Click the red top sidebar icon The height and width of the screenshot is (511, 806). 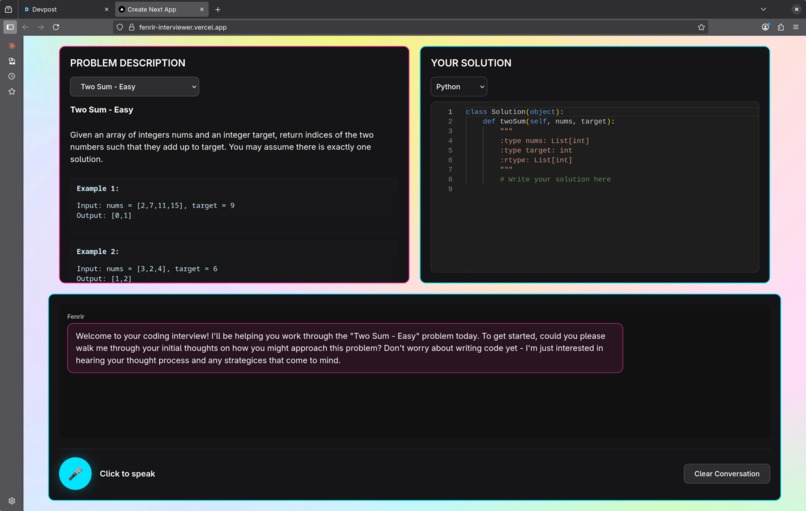11,46
